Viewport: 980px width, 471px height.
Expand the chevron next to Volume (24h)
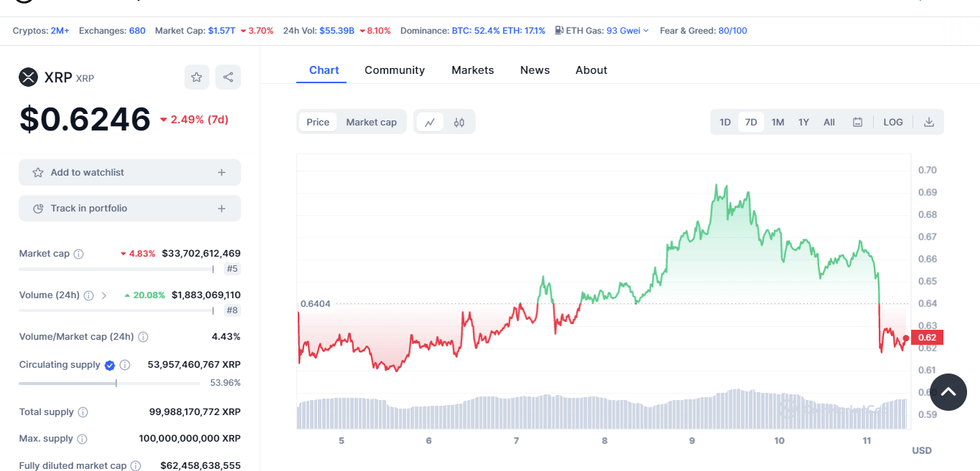104,295
